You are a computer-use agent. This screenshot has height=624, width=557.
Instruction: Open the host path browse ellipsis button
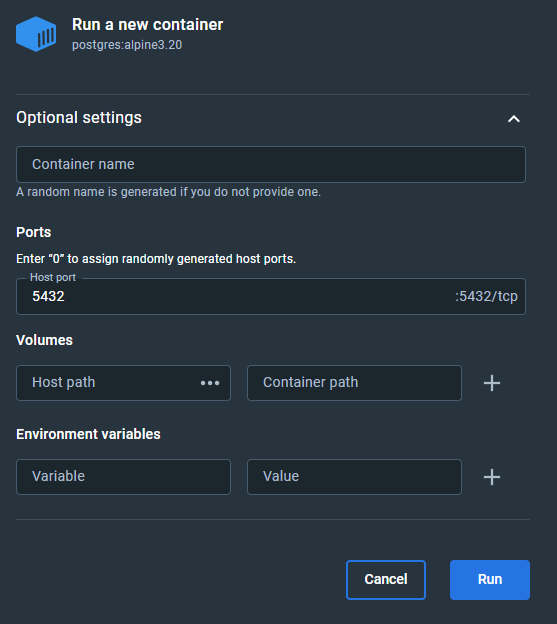[x=210, y=383]
